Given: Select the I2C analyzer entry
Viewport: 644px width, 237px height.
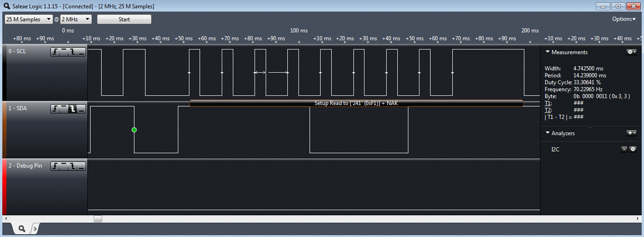Looking at the screenshot, I should [x=556, y=150].
